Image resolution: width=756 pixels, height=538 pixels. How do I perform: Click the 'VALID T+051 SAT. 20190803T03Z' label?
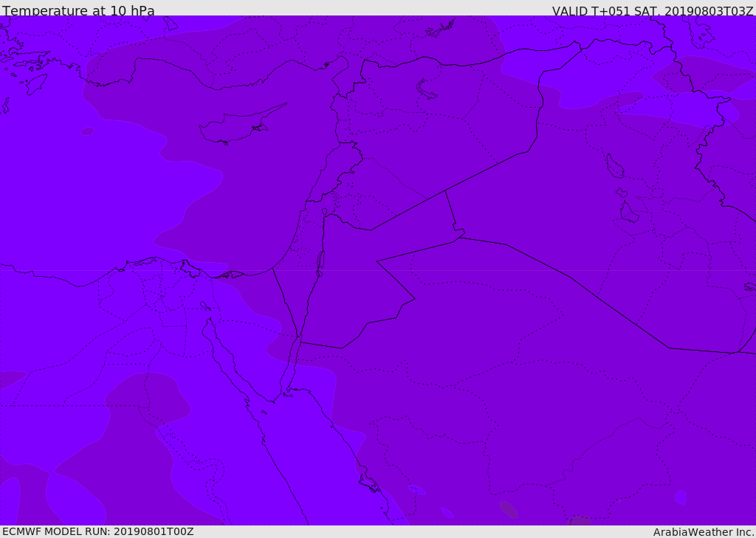pos(653,10)
